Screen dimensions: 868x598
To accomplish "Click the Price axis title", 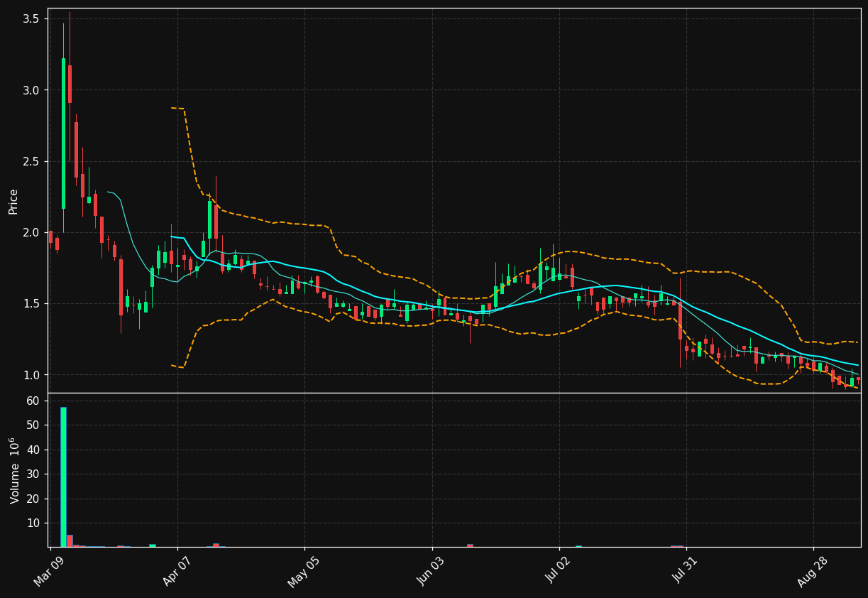I will (13, 201).
